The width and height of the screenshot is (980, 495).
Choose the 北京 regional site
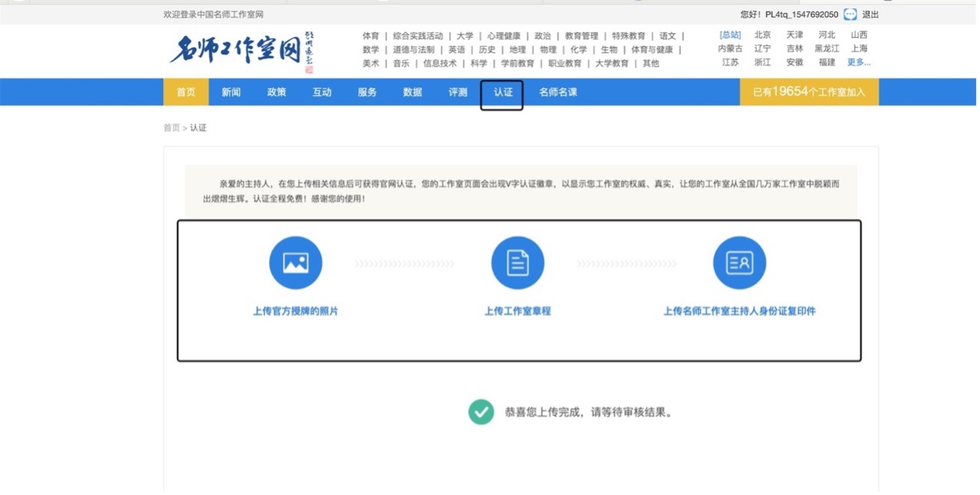[762, 35]
